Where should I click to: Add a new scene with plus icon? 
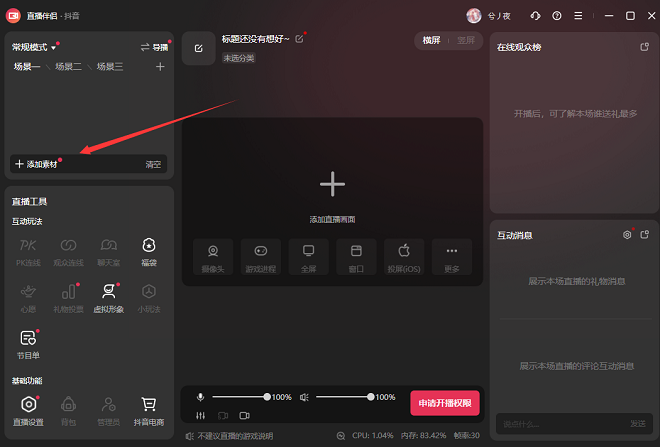pyautogui.click(x=160, y=67)
